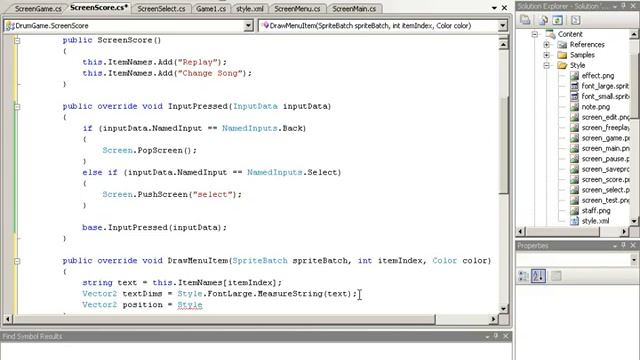Select screen_select.png in Solution Explorer

605,190
